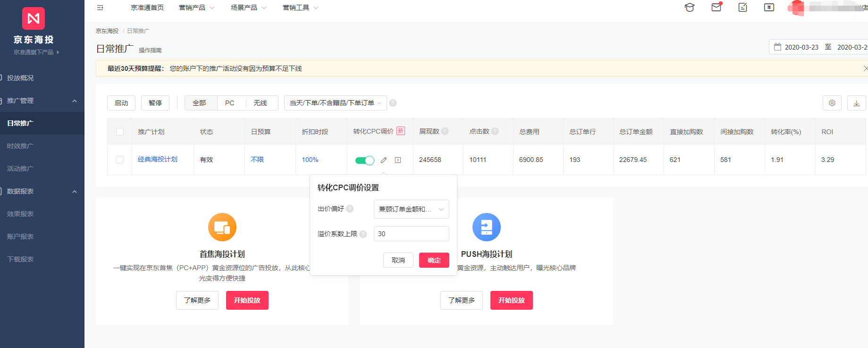Click 确定 in CPC settings popup
Image resolution: width=868 pixels, height=348 pixels.
click(x=434, y=260)
